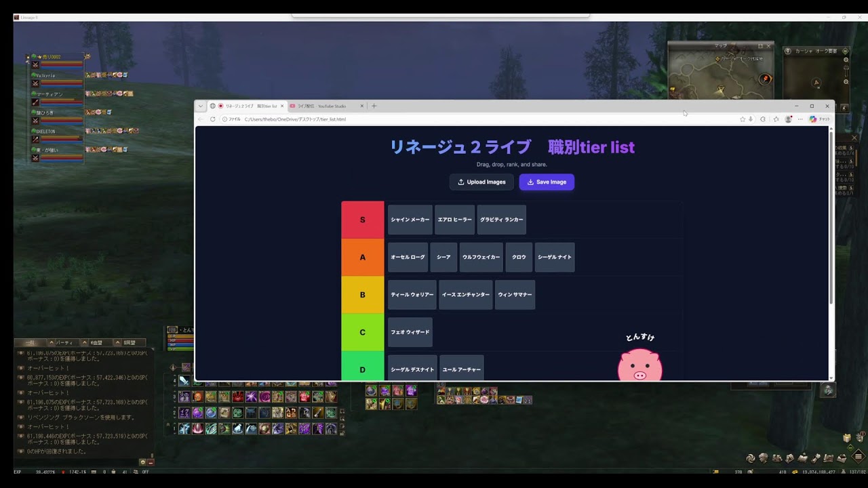Click the red pin marker on game map
This screenshot has width=868, height=488.
point(766,79)
